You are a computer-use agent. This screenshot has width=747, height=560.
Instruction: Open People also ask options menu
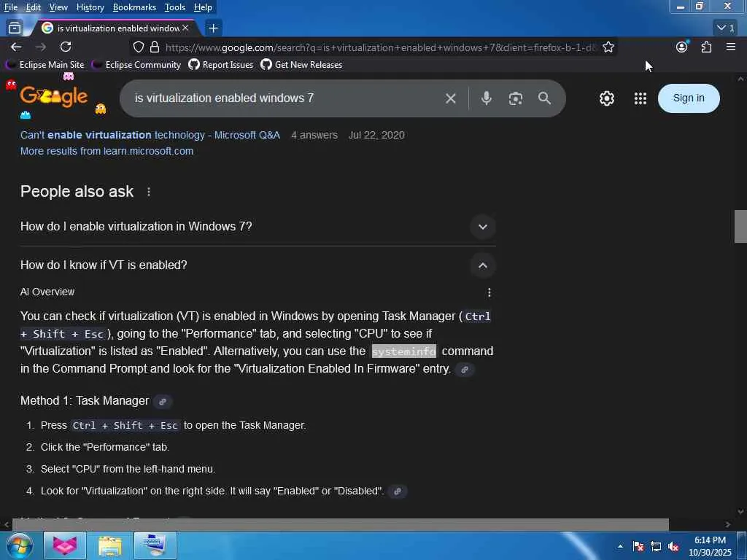(x=149, y=192)
